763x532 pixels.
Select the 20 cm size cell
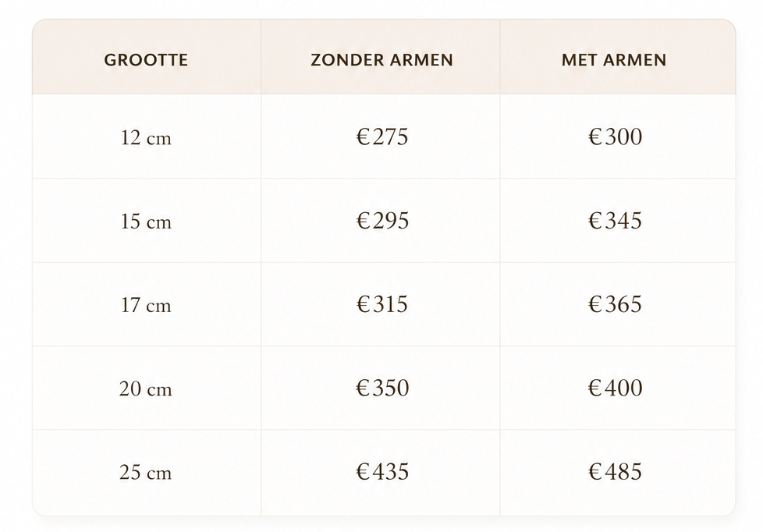tap(146, 389)
